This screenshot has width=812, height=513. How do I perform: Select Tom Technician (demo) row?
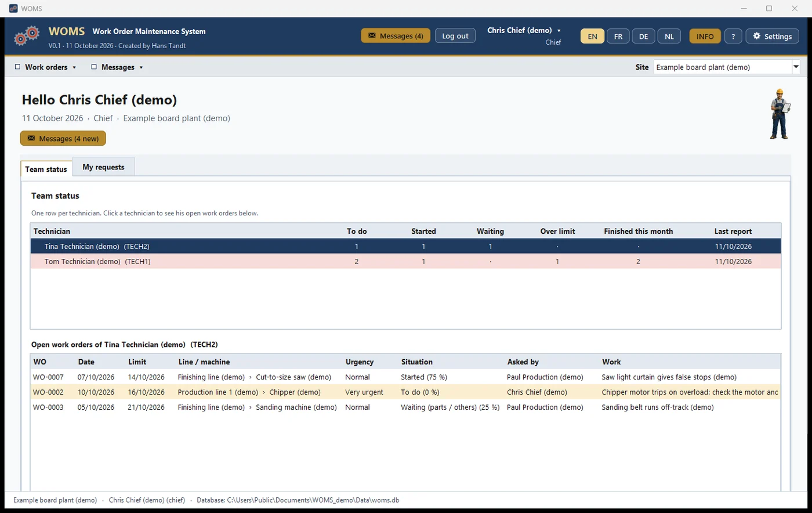[x=405, y=261]
